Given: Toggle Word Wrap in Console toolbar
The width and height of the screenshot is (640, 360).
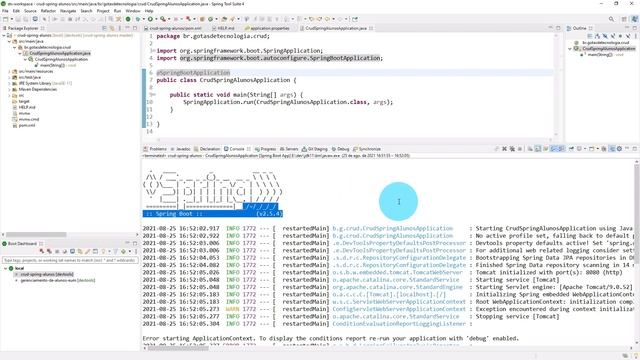Looking at the screenshot, I should click(x=546, y=149).
